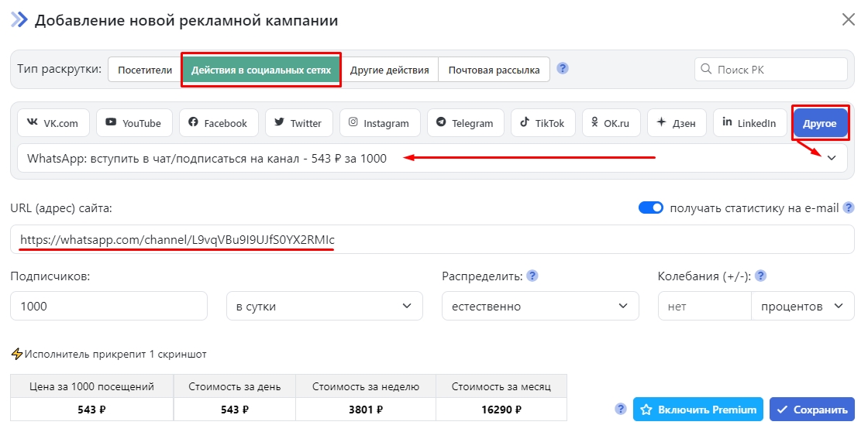This screenshot has width=868, height=432.
Task: Select Telegram as the platform
Action: pyautogui.click(x=465, y=123)
